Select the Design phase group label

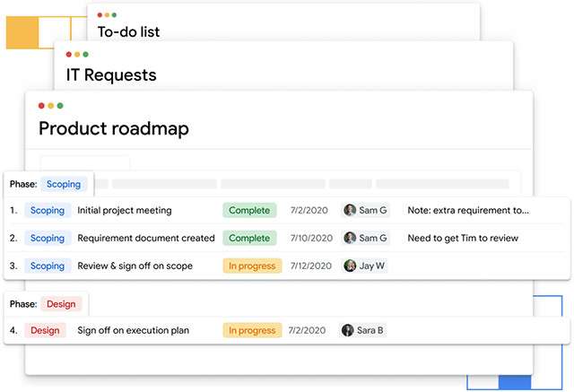[62, 304]
